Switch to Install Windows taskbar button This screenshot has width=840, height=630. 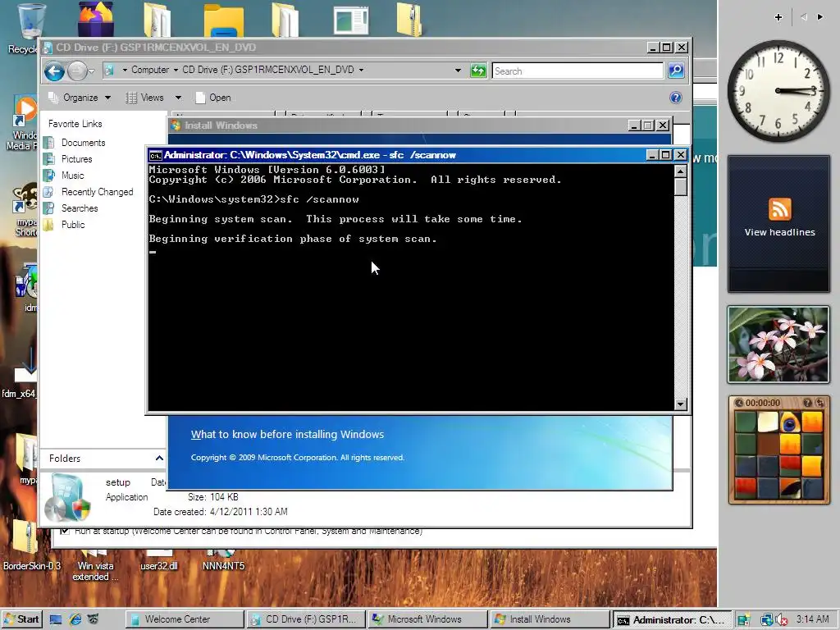549,619
